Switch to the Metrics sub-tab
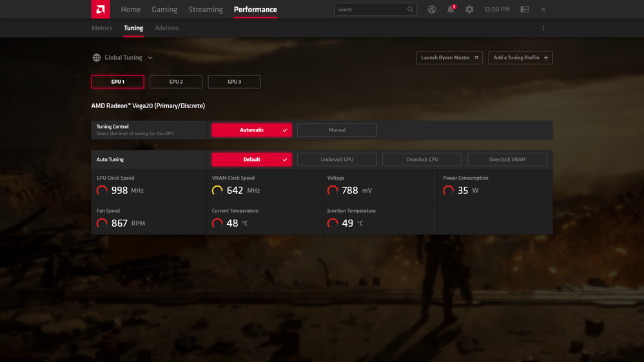Viewport: 644px width, 362px height. [x=102, y=28]
